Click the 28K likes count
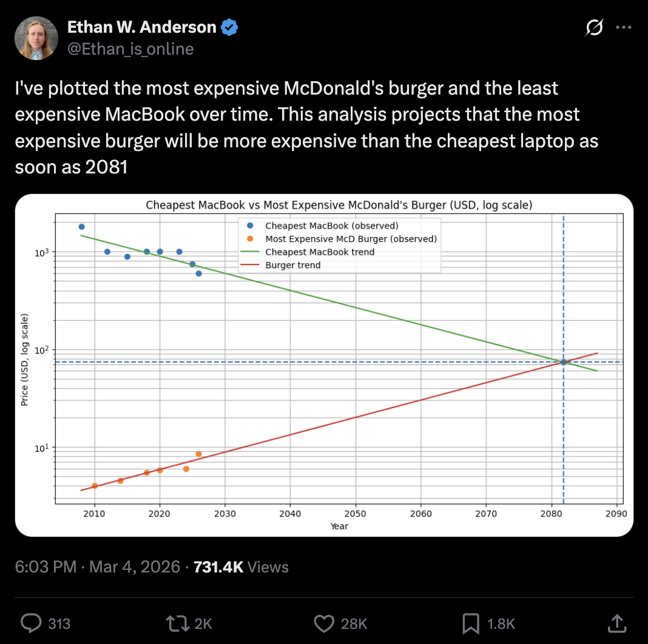 (354, 623)
